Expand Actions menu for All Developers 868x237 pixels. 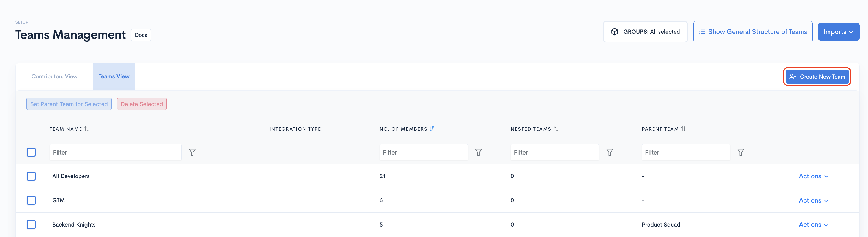click(x=813, y=176)
